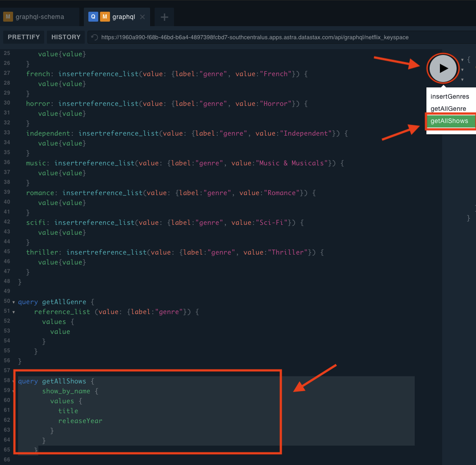Click 'reference_list' on line 51
The image size is (476, 465).
point(62,312)
